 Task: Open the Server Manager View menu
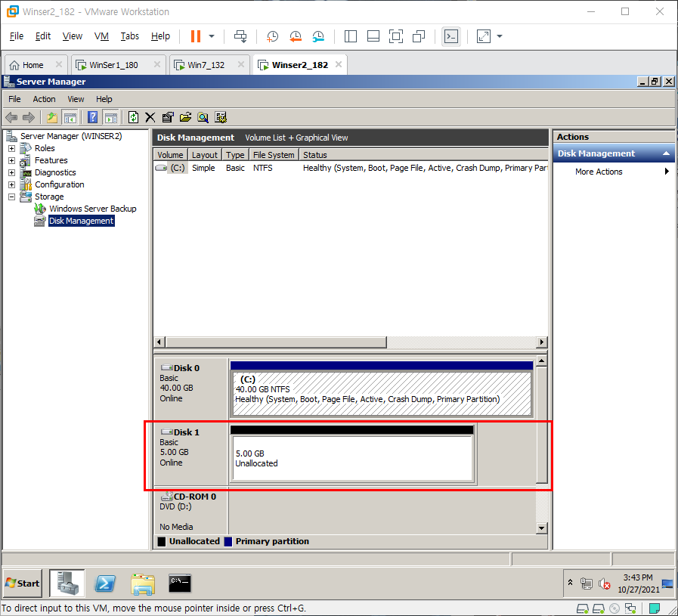(76, 100)
